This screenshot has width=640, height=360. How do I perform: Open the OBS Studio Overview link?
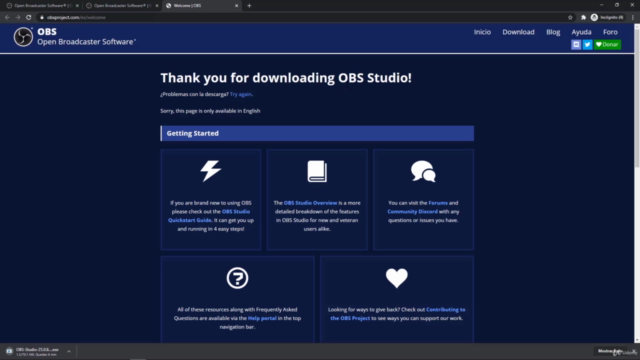point(310,203)
